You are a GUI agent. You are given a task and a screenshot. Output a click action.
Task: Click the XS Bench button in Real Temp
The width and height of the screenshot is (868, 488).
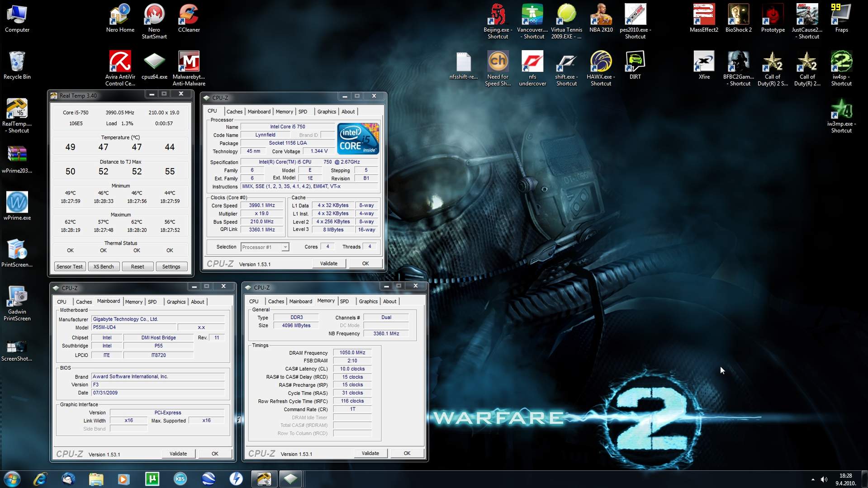[104, 267]
